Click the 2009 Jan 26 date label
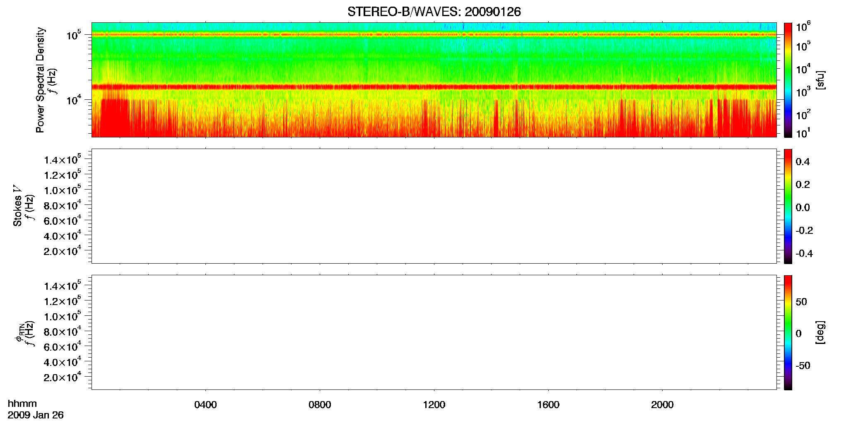Screen dimensions: 868x447 36,415
